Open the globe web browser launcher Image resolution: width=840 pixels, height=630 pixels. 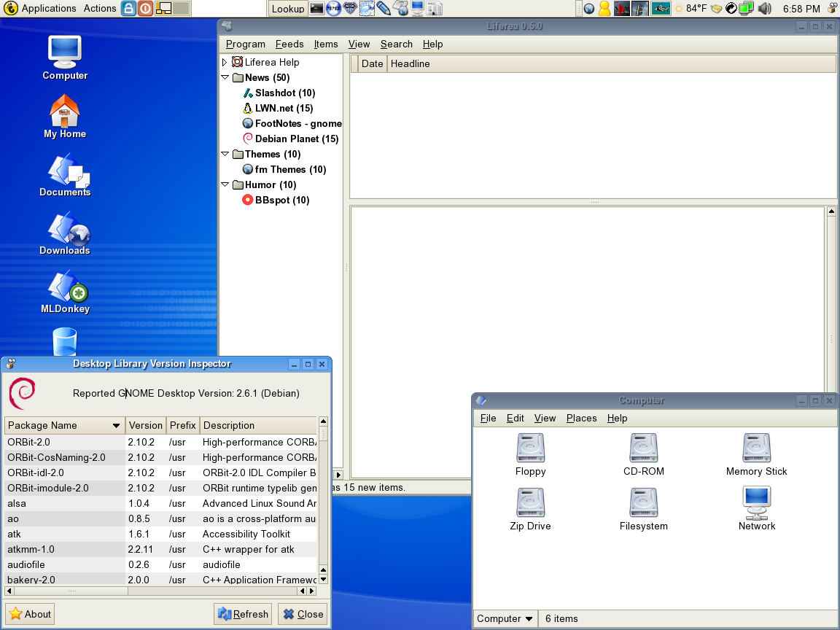[x=400, y=8]
